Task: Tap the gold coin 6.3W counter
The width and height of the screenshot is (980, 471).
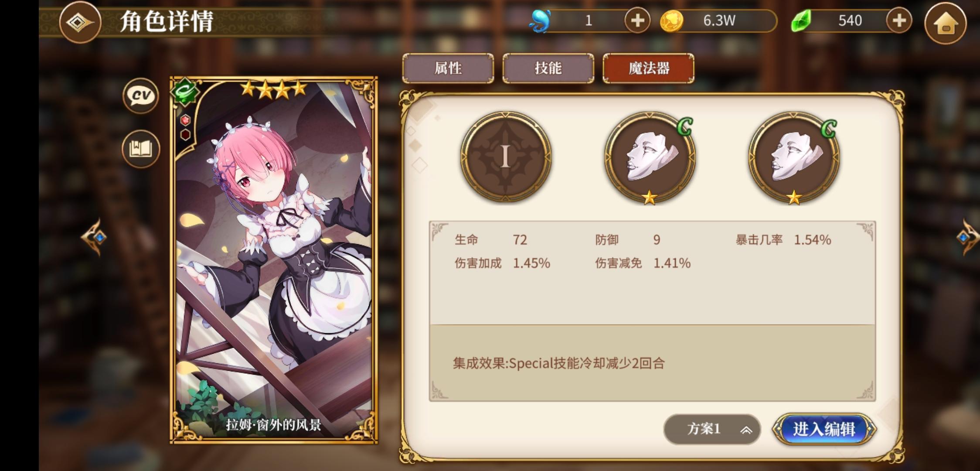Action: [718, 20]
